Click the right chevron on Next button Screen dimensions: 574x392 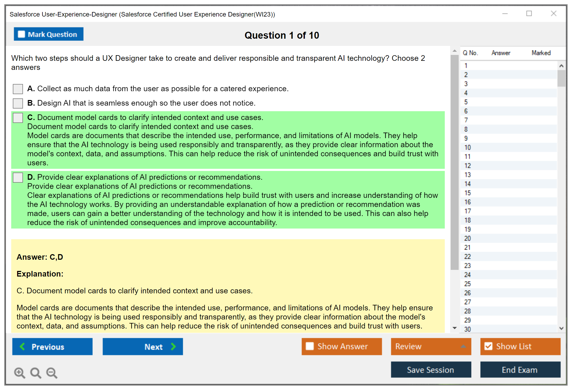point(173,346)
